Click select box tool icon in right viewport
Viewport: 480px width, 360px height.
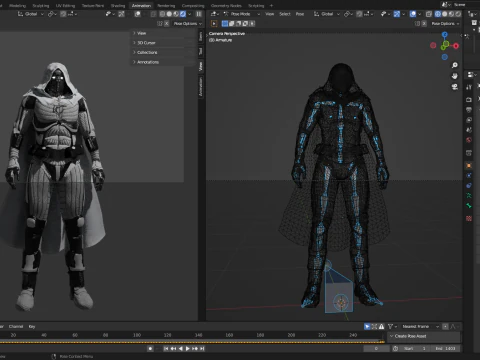tap(214, 24)
